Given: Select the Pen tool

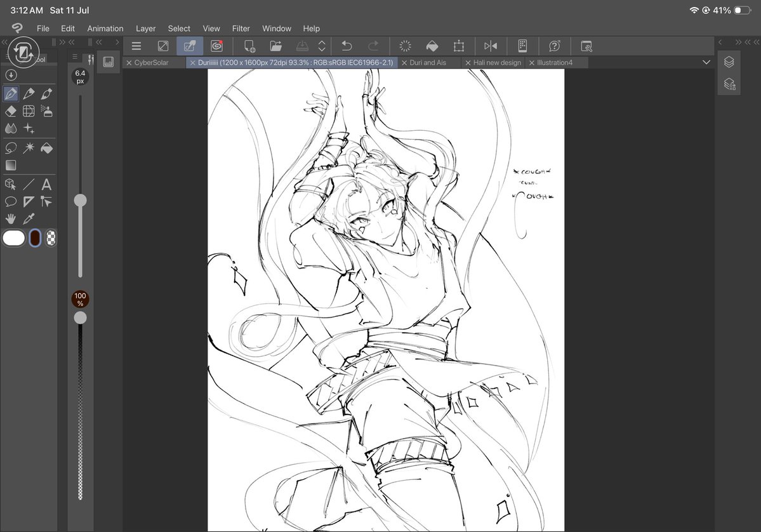Looking at the screenshot, I should 11,93.
